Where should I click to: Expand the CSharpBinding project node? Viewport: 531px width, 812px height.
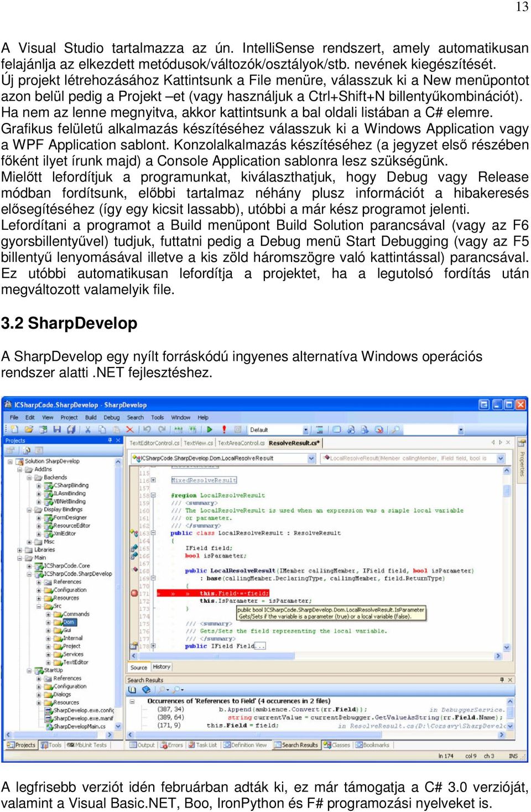tap(39, 485)
